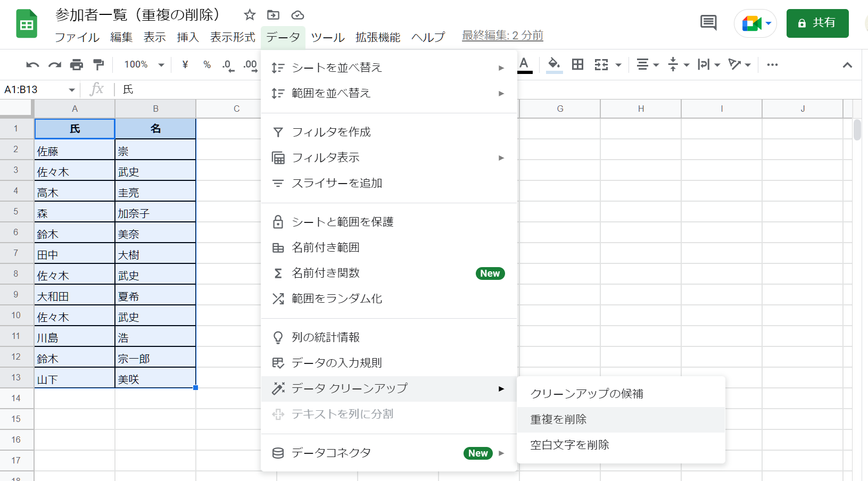Viewport: 868px width, 481px height.
Task: Open the horizontal align dropdown
Action: coord(647,65)
